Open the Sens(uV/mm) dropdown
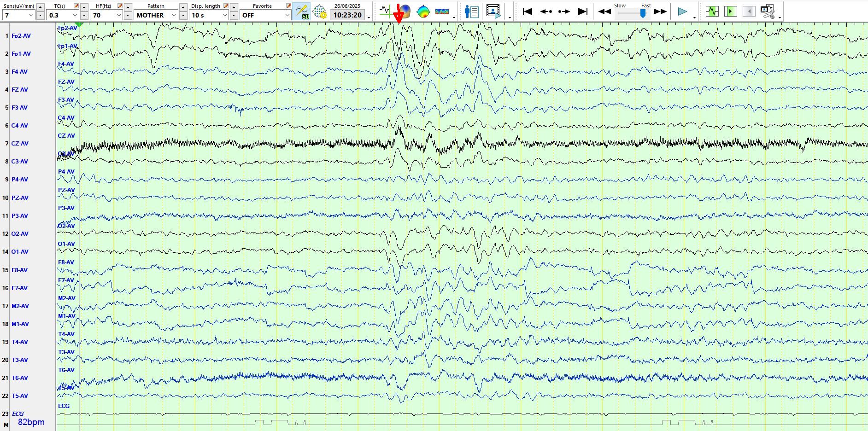The image size is (868, 431). tap(18, 15)
